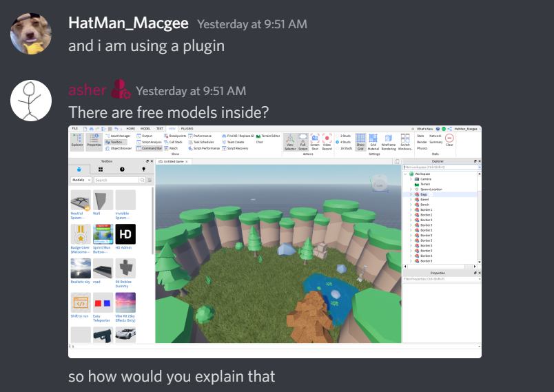Click asher's username in Discord
Screen dimensions: 554x392
[x=88, y=90]
